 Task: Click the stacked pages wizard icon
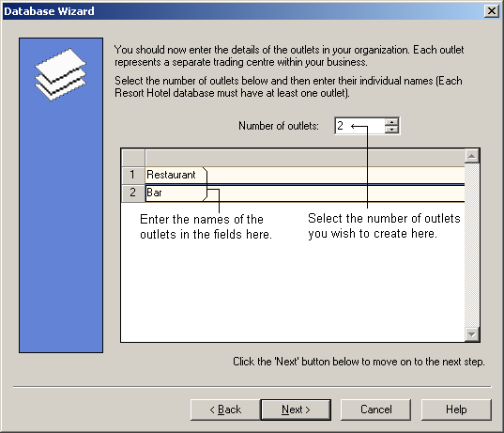(60, 74)
